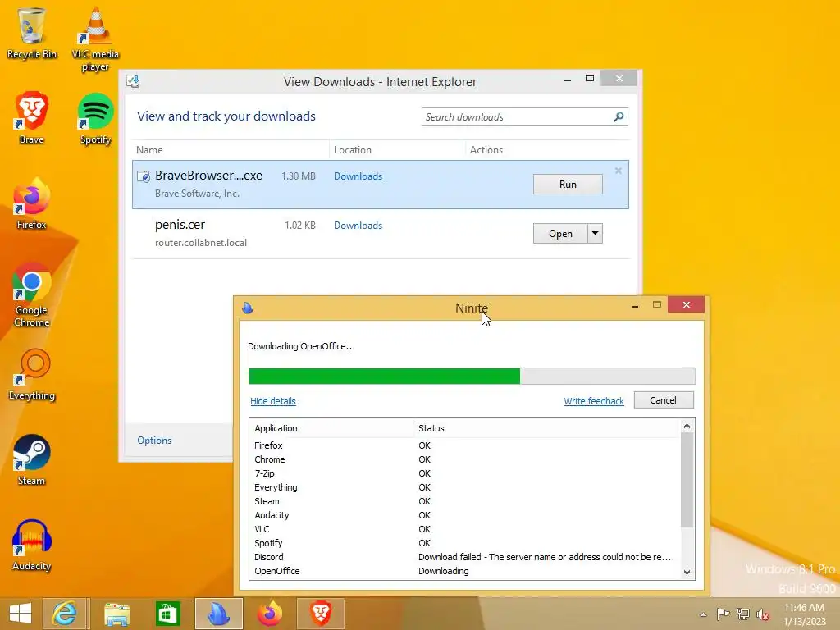Screen dimensions: 840x630
Task: Open Downloads location for penis.cer
Action: [x=358, y=226]
